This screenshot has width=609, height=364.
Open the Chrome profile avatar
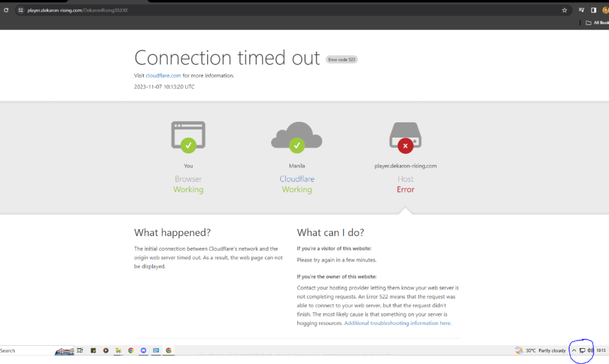[605, 10]
